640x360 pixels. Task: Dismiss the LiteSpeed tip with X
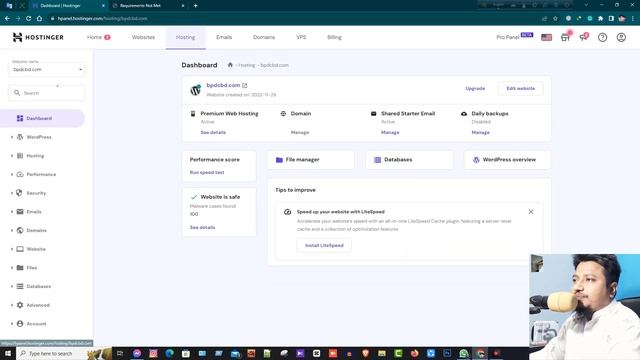point(531,211)
